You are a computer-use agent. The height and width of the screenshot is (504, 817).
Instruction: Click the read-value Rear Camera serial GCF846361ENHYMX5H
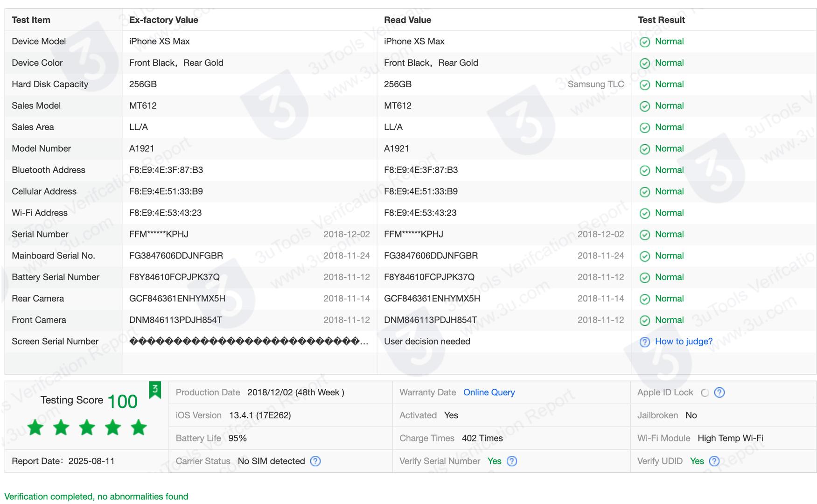click(x=432, y=299)
